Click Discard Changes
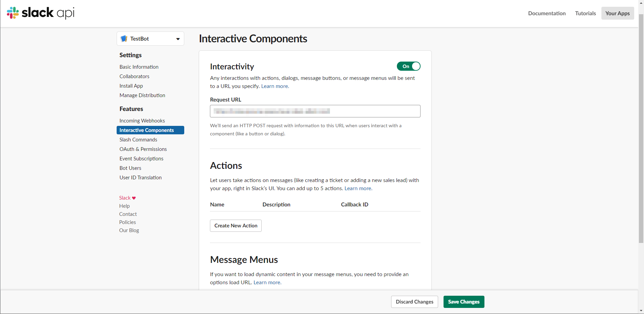644x314 pixels. (414, 302)
